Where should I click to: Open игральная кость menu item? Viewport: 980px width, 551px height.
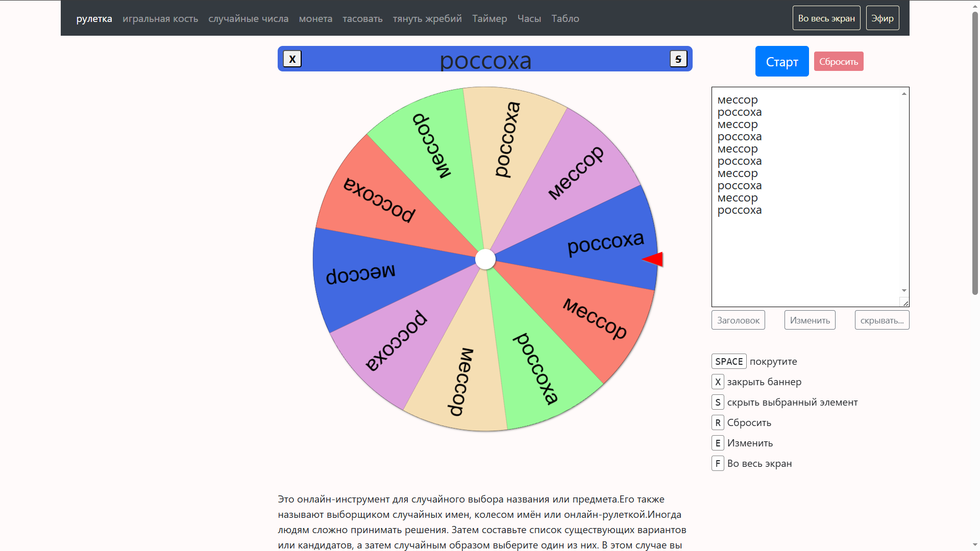coord(160,19)
